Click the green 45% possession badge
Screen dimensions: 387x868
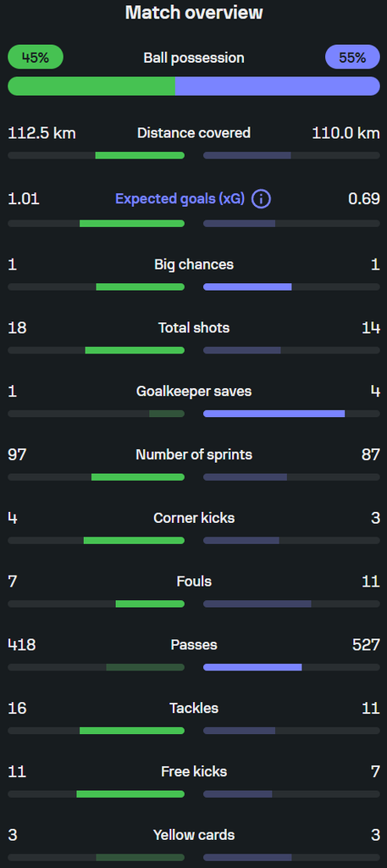pos(36,57)
